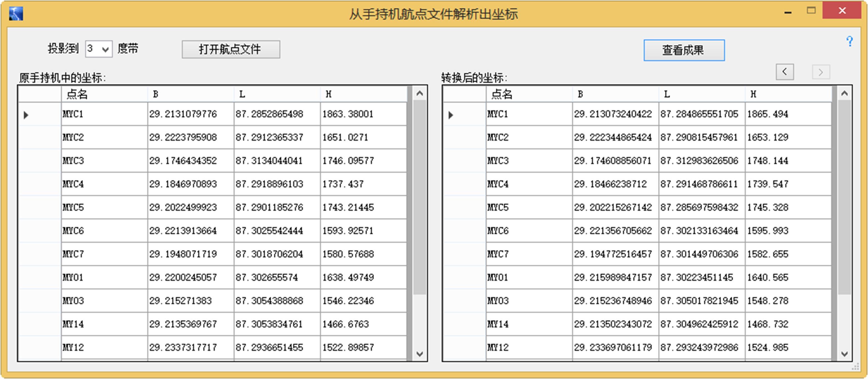Click the B column header in left table

(x=191, y=94)
